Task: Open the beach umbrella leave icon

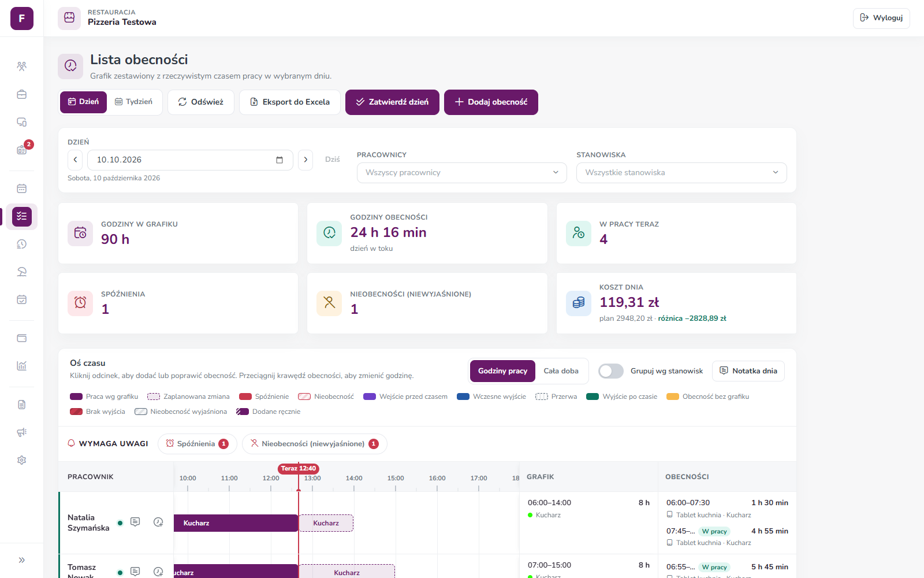Action: point(21,272)
